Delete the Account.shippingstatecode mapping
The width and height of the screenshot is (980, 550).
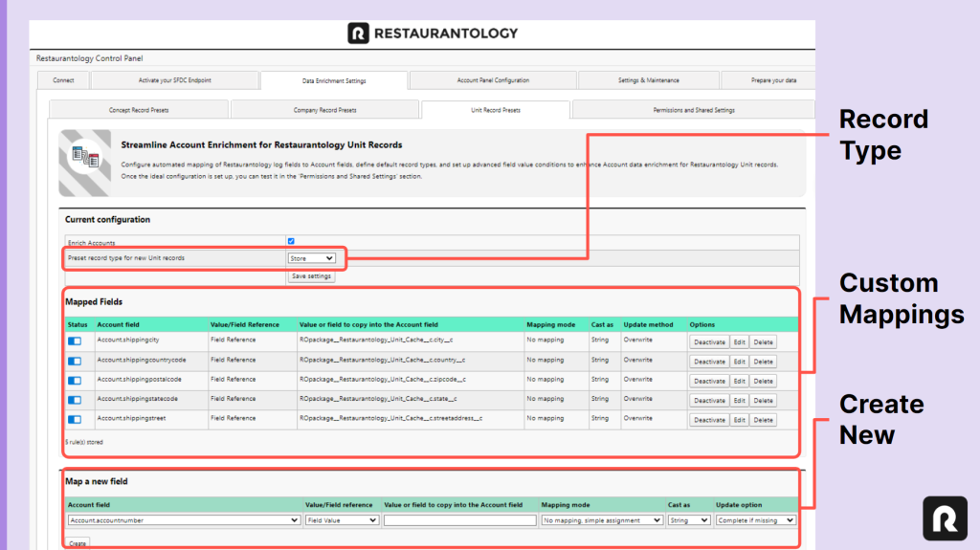763,400
